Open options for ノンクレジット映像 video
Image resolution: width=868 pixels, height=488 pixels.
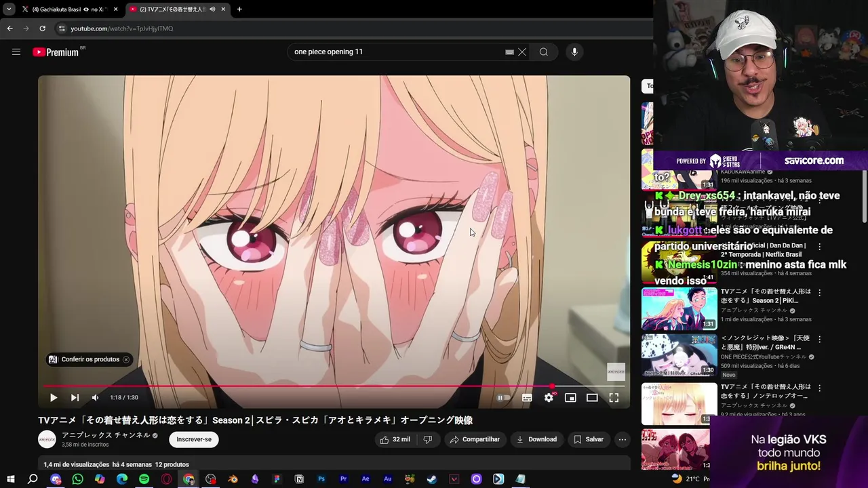pos(819,339)
